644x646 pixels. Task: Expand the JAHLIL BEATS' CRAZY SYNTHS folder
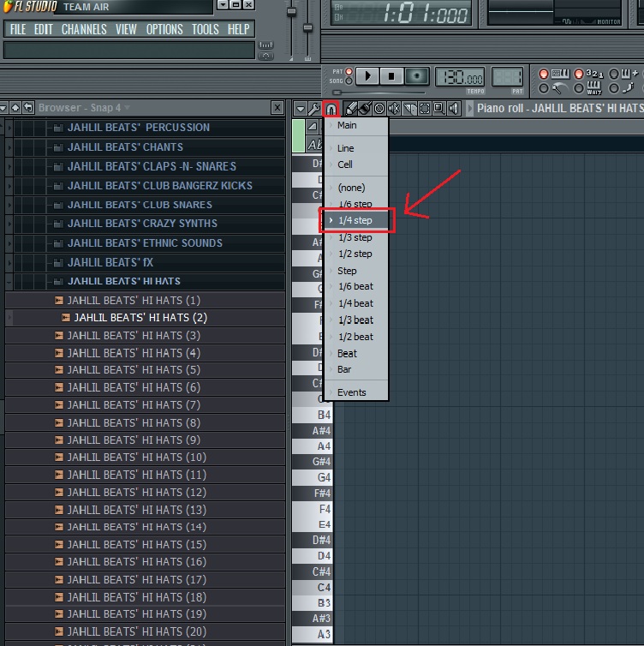pos(9,224)
